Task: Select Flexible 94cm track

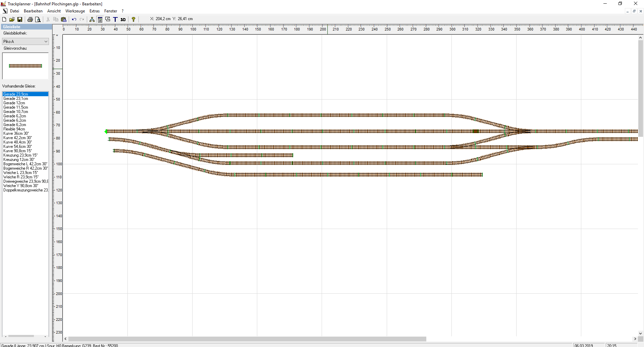Action: click(25, 129)
